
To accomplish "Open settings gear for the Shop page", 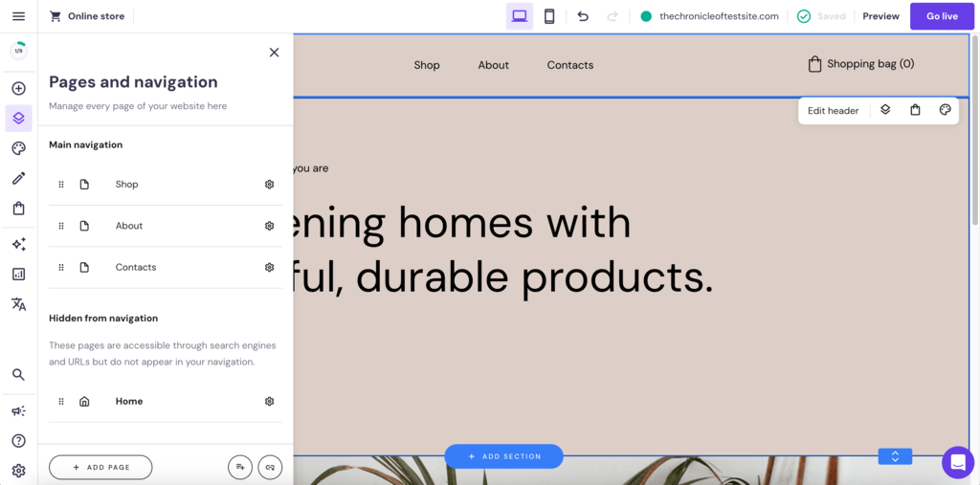I will pos(269,185).
